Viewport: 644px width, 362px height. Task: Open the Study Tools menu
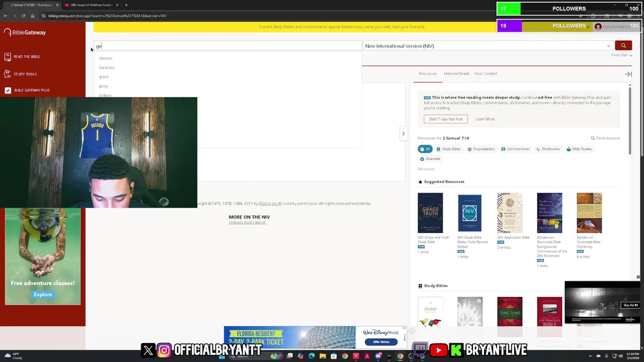coord(21,74)
